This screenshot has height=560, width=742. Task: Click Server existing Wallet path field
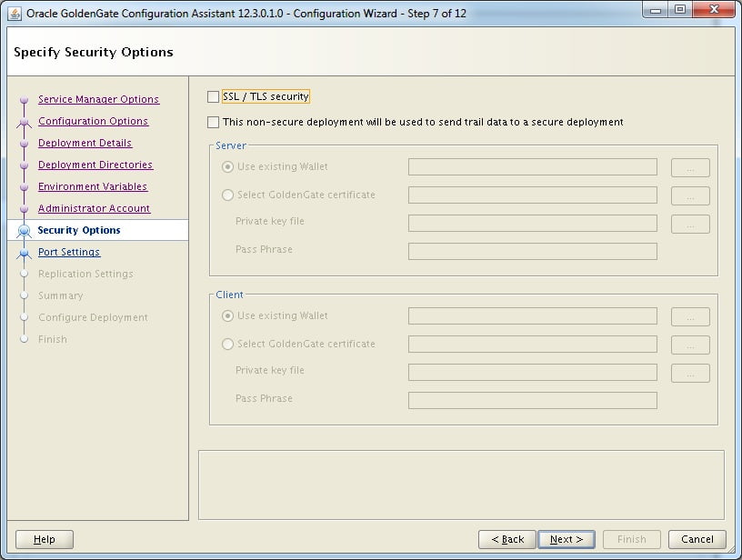point(533,167)
